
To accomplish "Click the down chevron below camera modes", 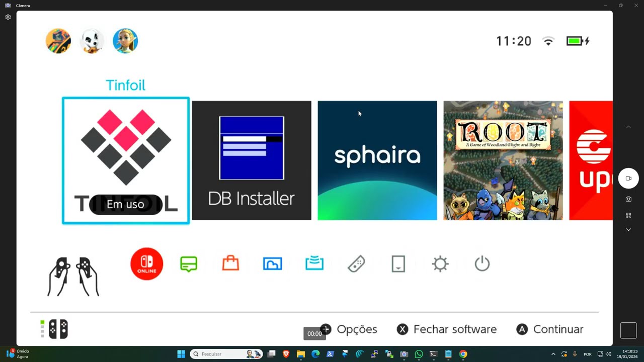I will coord(628,230).
